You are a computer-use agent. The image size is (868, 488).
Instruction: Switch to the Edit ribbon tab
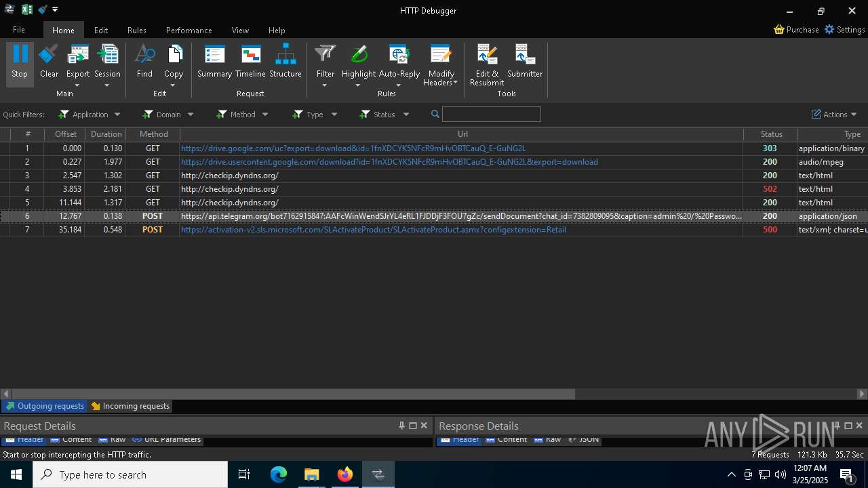tap(101, 30)
